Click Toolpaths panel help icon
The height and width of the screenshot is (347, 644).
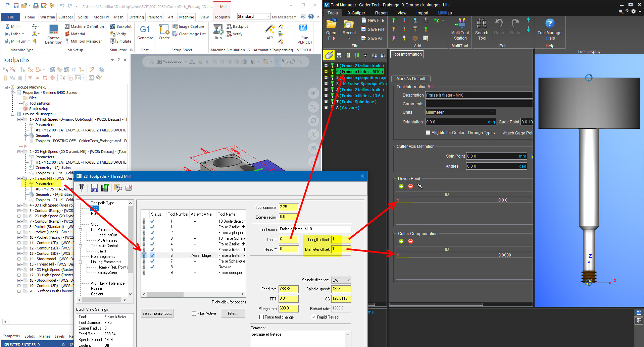102,70
